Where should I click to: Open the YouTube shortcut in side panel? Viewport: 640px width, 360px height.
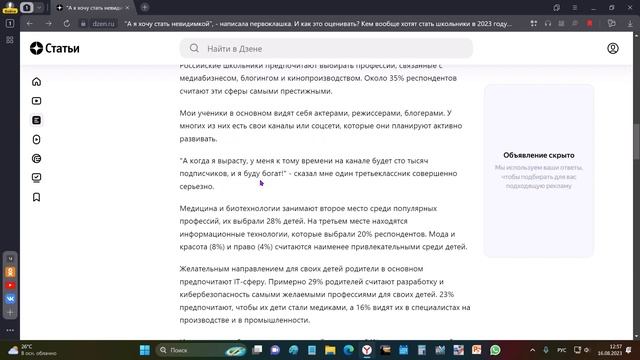pyautogui.click(x=11, y=285)
